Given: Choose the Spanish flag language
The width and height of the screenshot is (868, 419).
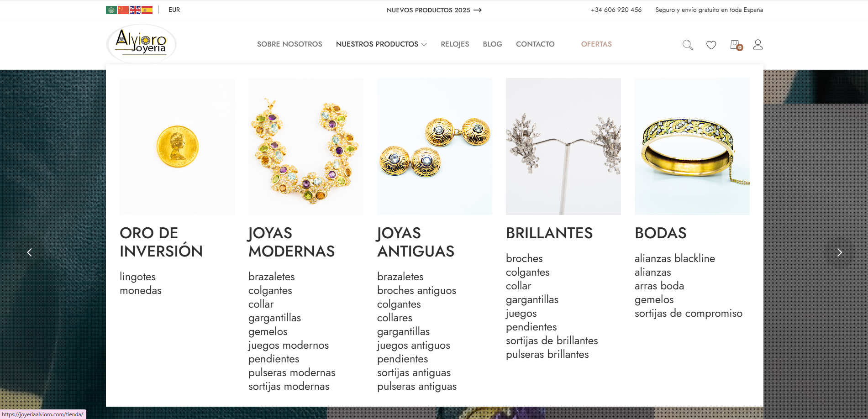Looking at the screenshot, I should click(147, 10).
